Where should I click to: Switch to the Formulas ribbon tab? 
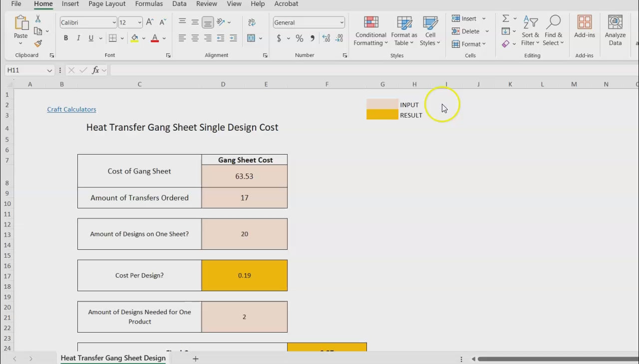[x=149, y=4]
